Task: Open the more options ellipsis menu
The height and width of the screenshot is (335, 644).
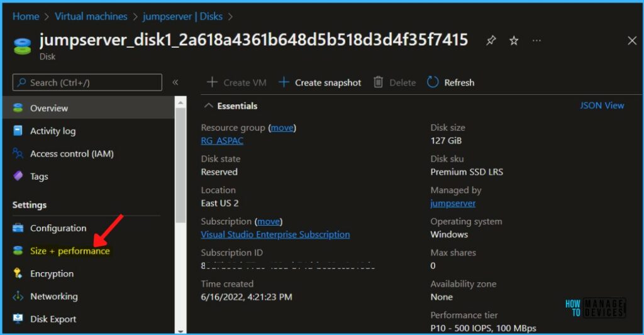Action: point(536,40)
